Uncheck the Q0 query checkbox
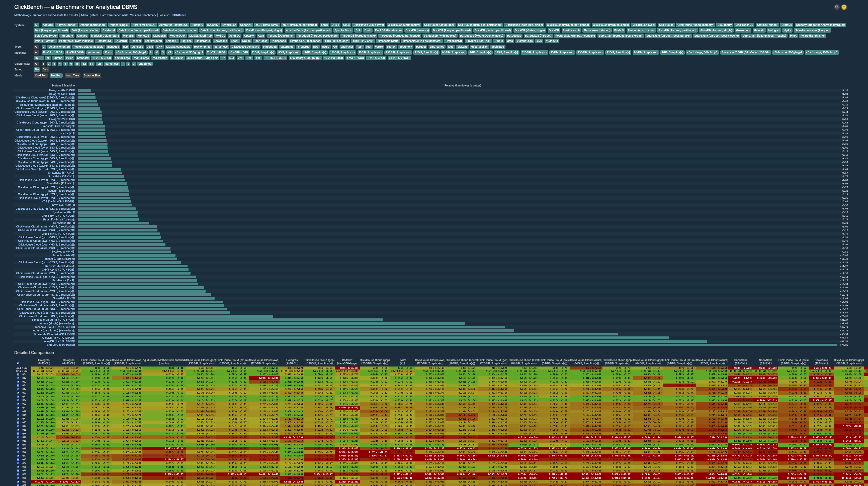 [18, 374]
